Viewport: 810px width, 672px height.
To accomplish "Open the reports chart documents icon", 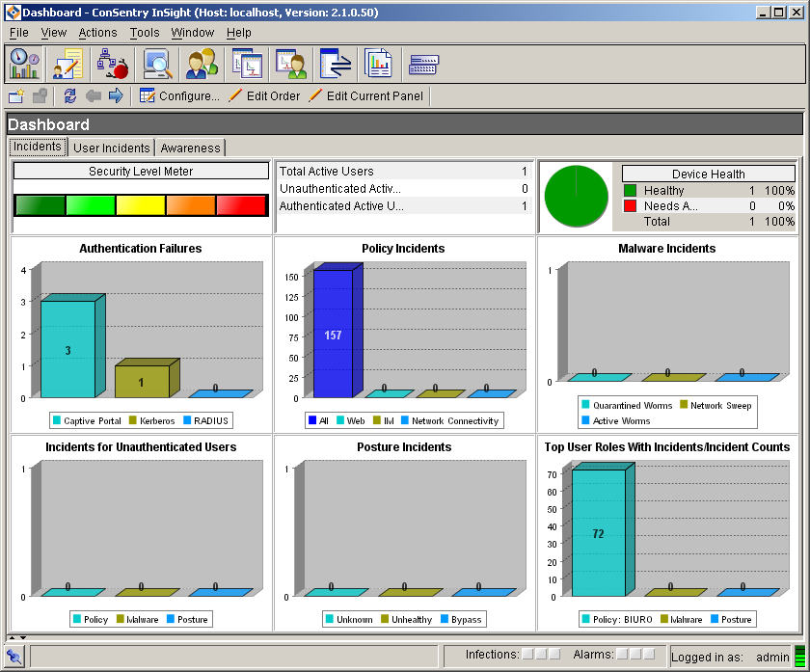I will [x=379, y=64].
